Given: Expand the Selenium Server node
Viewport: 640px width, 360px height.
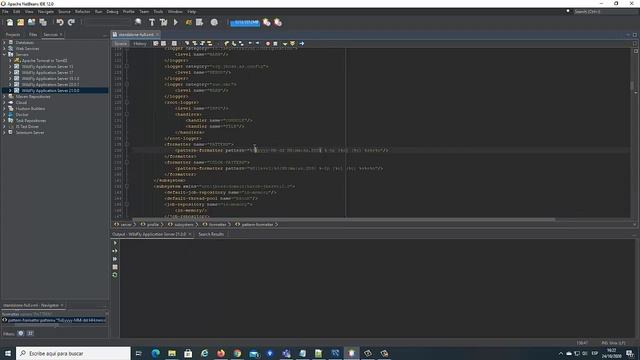Looking at the screenshot, I should (4, 133).
